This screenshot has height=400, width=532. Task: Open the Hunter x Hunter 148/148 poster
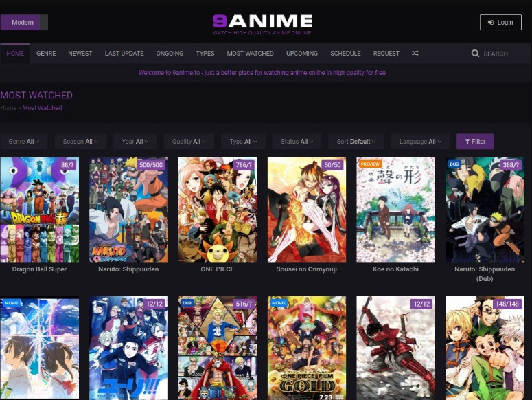coord(485,348)
